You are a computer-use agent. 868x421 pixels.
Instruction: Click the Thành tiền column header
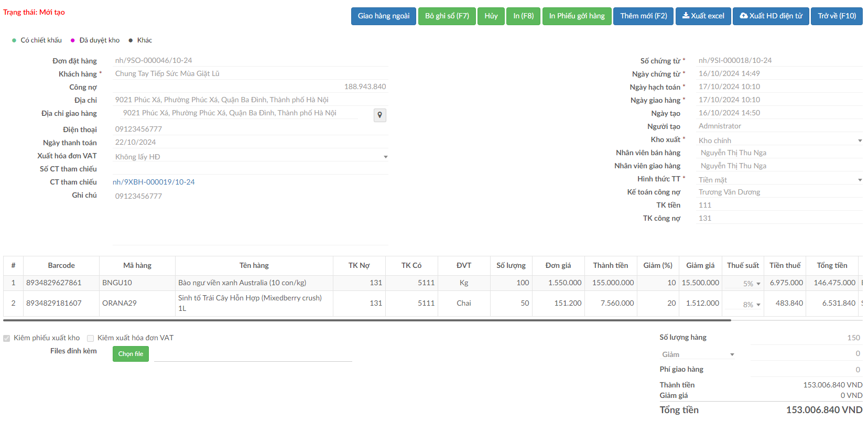(x=611, y=266)
